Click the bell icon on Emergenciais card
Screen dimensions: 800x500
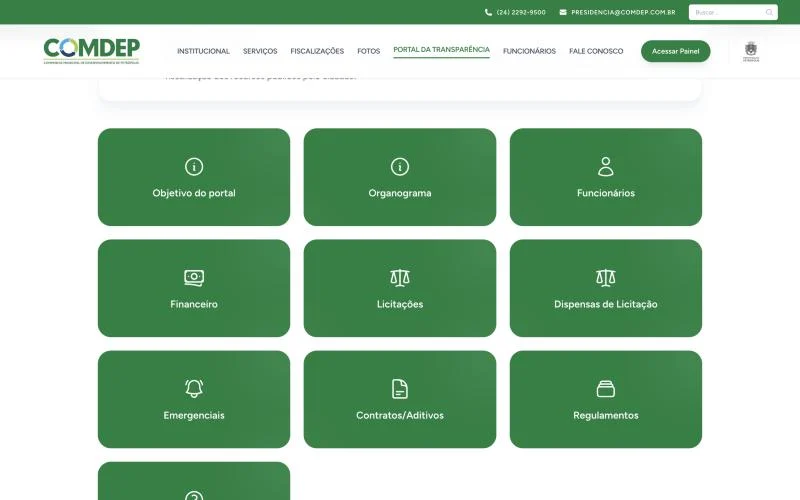(194, 389)
